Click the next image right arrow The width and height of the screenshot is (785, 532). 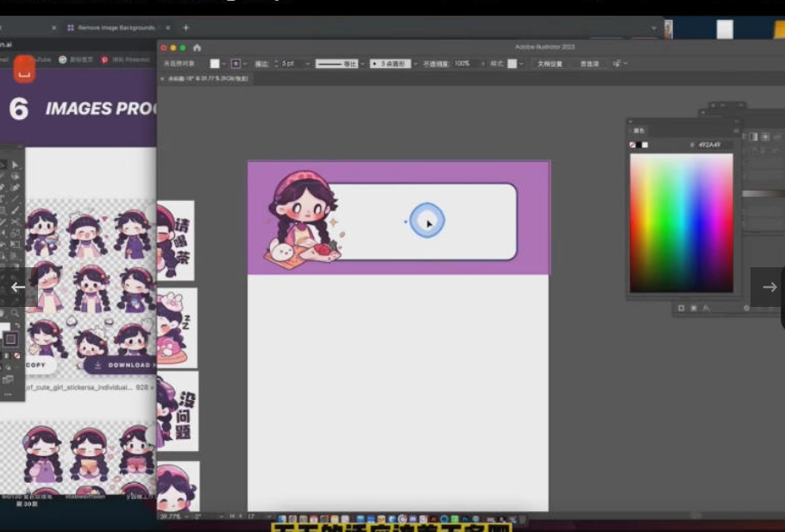click(769, 287)
